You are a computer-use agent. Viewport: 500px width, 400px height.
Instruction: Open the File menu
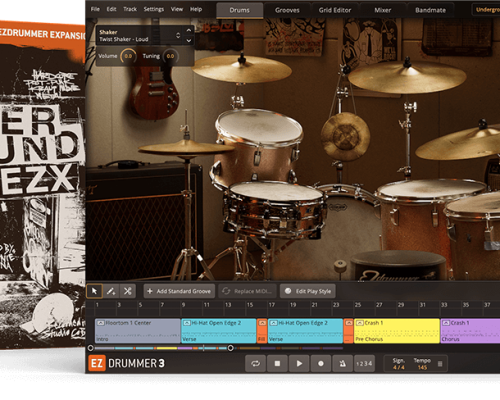point(95,9)
